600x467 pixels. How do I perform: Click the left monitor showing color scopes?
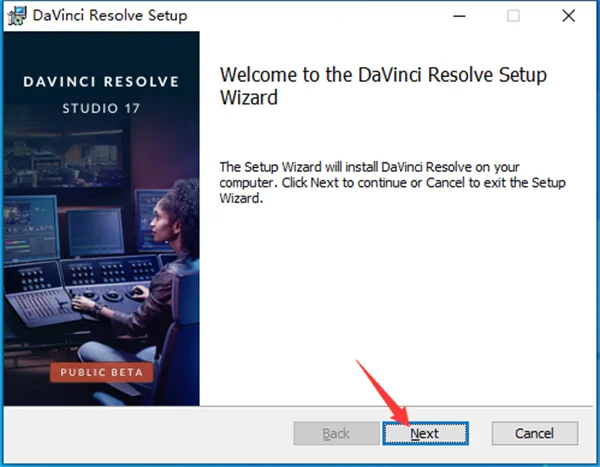tap(31, 229)
